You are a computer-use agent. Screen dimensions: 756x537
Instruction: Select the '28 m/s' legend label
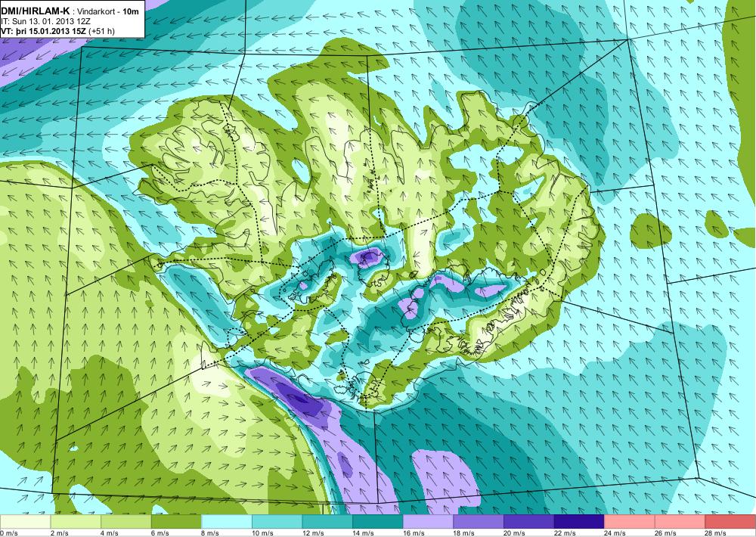716,533
